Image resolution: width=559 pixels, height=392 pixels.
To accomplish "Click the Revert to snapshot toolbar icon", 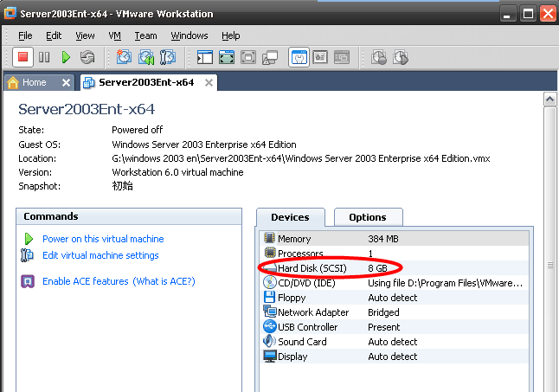I will point(146,57).
